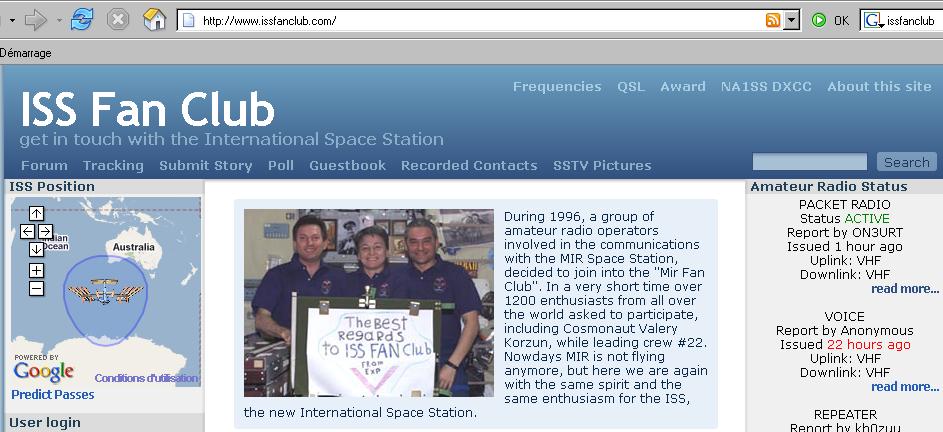Click the site search text field

[809, 162]
